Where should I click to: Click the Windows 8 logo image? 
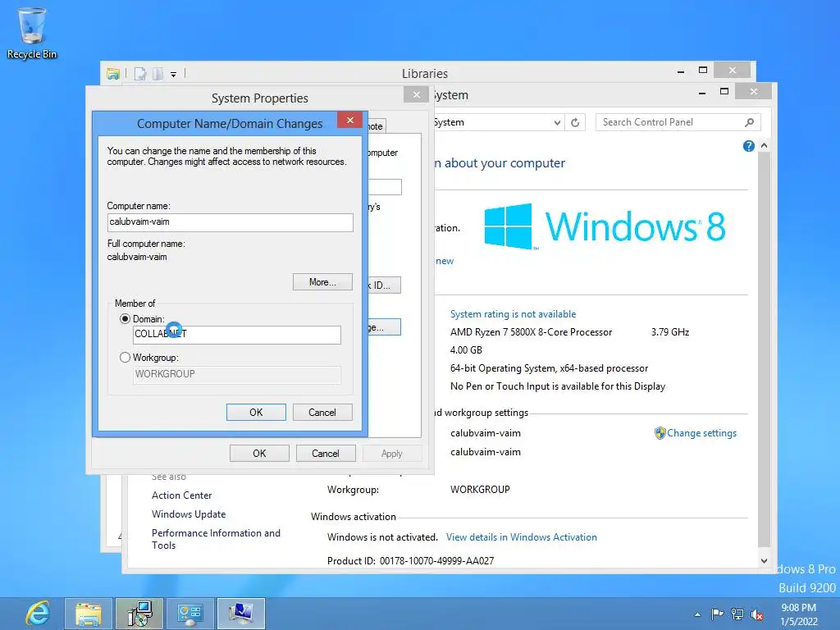click(605, 226)
